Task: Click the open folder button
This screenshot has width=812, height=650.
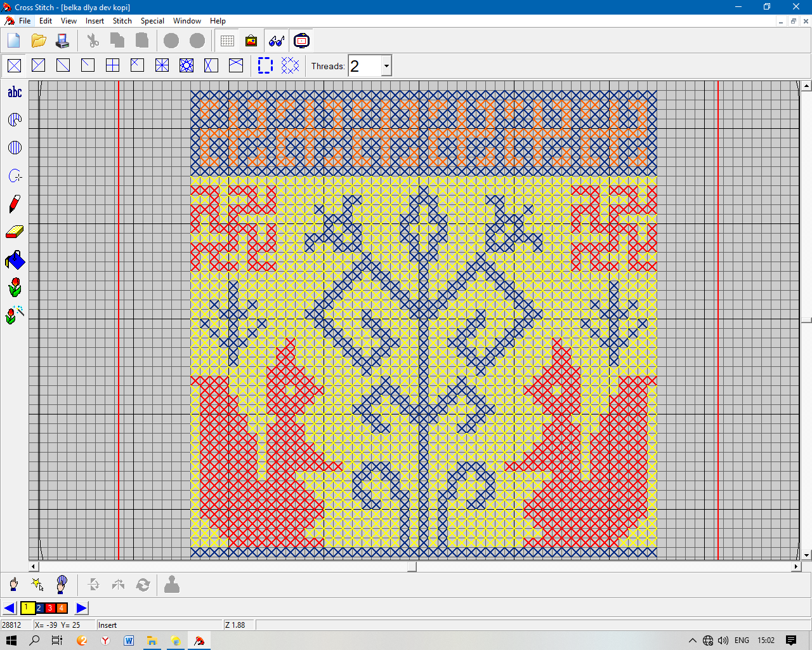Action: (39, 41)
